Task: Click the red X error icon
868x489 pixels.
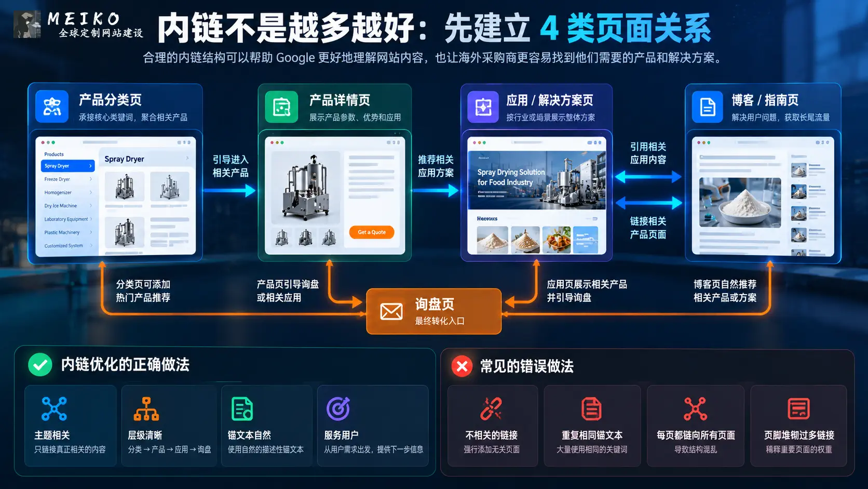Action: point(462,366)
